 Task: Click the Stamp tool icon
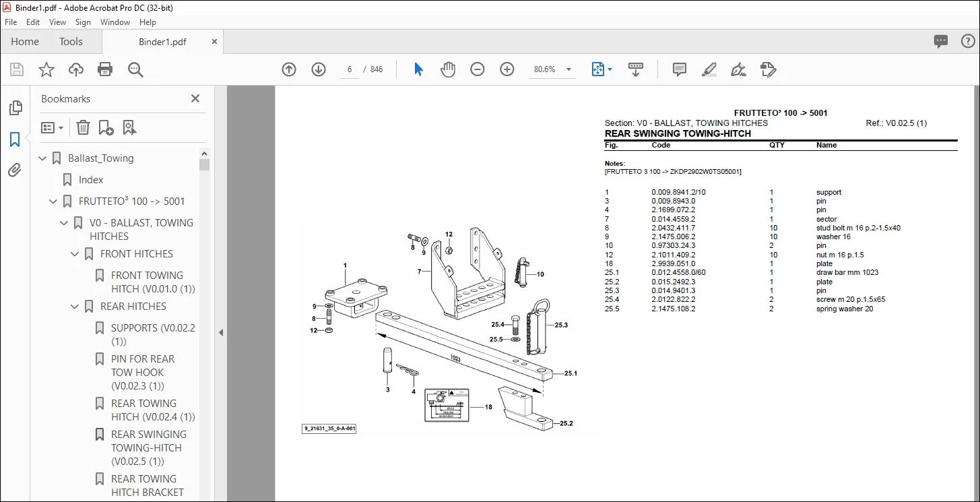pos(768,69)
